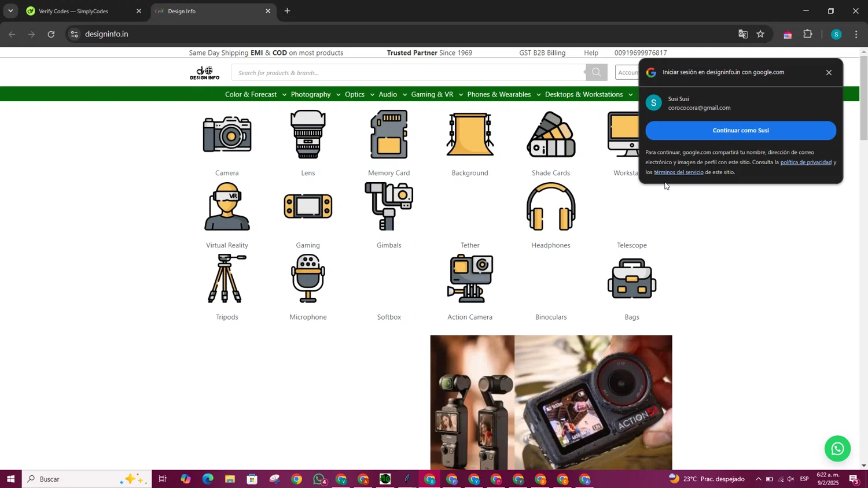Select the Memory Card category icon
This screenshot has height=488, width=868.
tap(389, 135)
